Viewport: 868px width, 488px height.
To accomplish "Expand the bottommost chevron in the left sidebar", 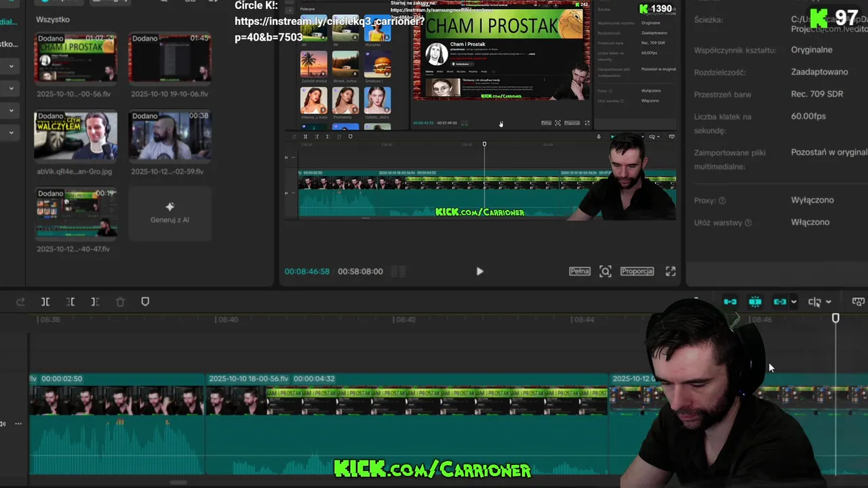I will [11, 133].
